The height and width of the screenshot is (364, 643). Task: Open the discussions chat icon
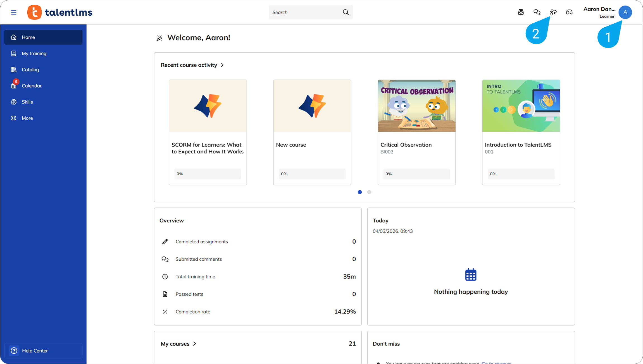click(537, 12)
